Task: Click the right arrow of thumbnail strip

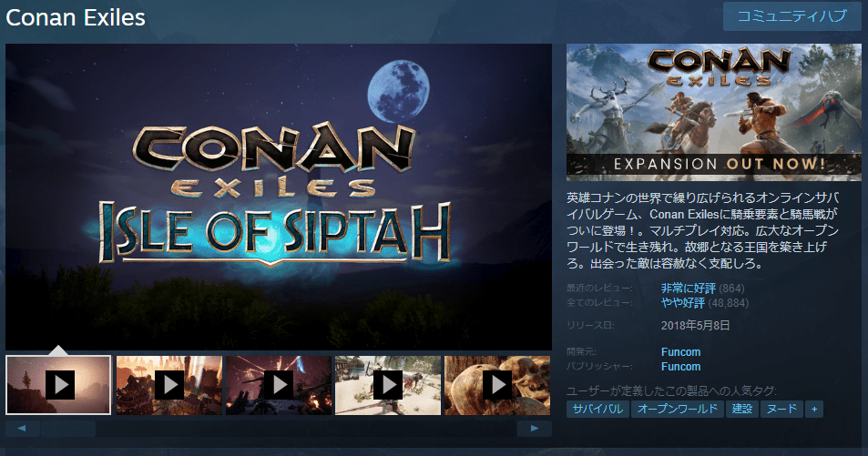Action: (535, 429)
